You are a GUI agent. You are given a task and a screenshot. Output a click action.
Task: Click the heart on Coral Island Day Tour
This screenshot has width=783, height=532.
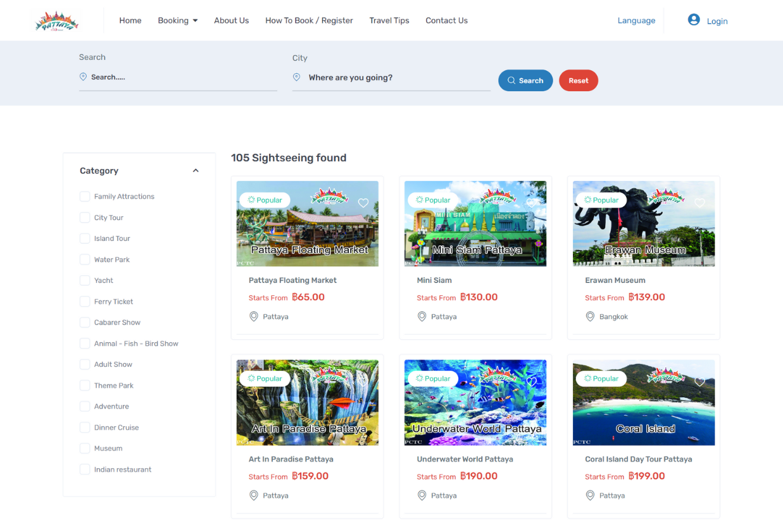[699, 381]
